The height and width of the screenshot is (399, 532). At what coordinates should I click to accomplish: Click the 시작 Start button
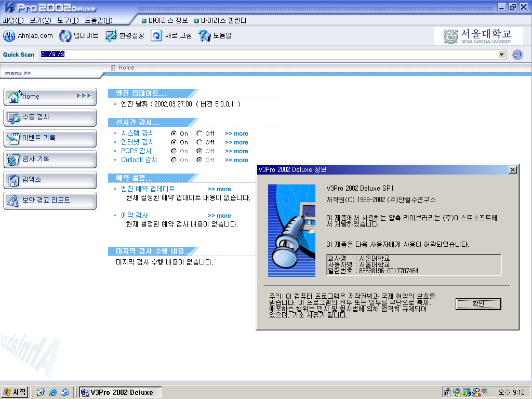click(x=14, y=392)
